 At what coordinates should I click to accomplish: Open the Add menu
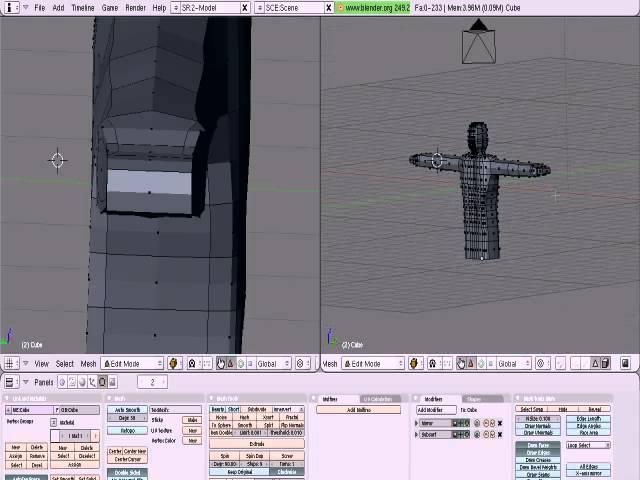coord(58,8)
